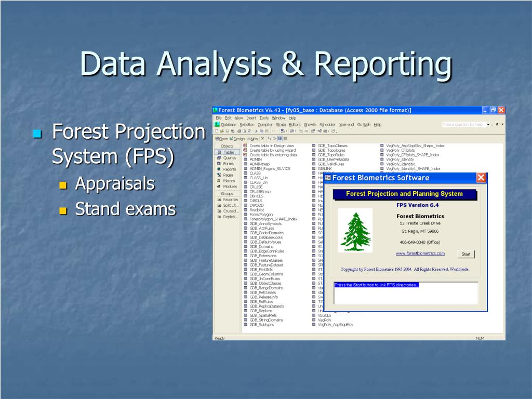This screenshot has width=532, height=399.
Task: Click the evergreen tree logo image
Action: (355, 231)
